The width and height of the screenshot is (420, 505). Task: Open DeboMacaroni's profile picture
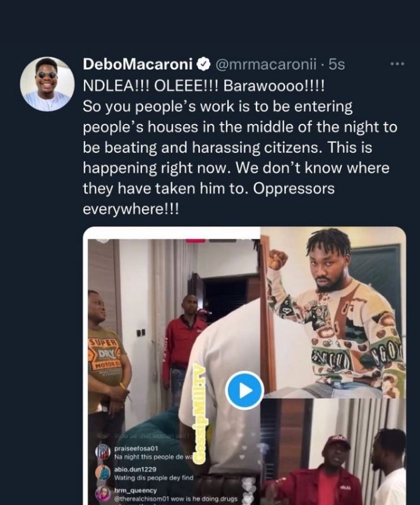tap(47, 84)
